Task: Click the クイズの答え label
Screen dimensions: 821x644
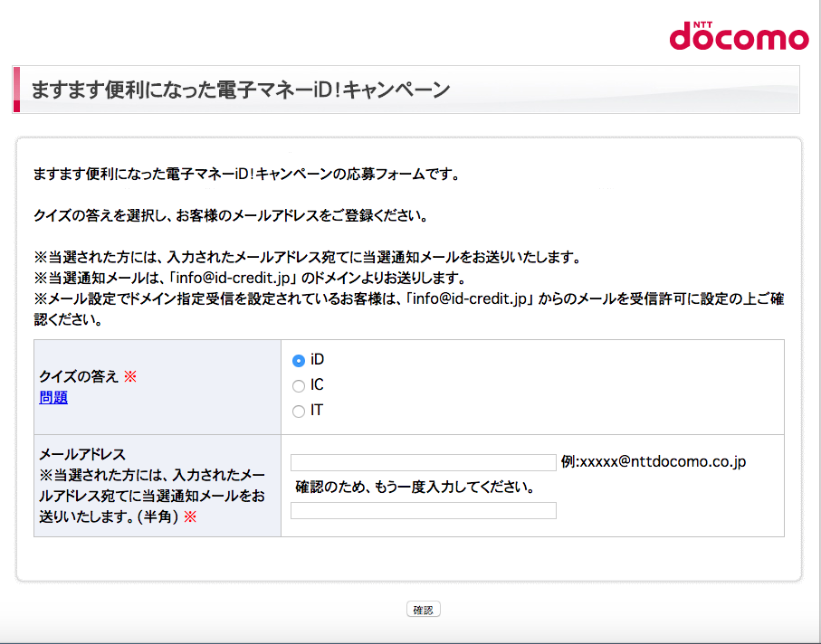Action: tap(79, 376)
